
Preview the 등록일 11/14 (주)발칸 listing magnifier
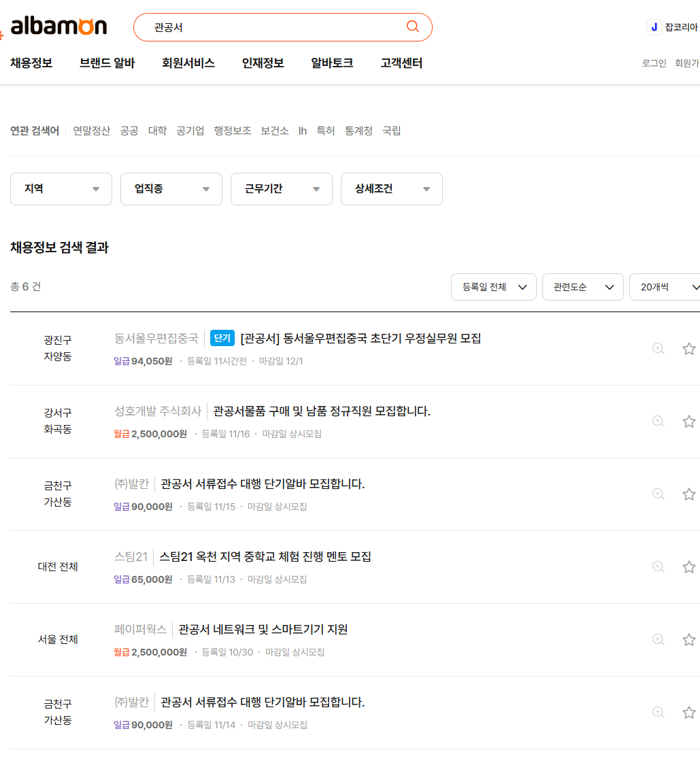pos(658,712)
